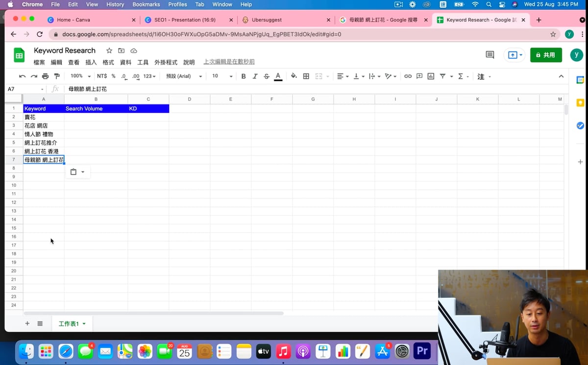Select the paint format tool

[57, 77]
